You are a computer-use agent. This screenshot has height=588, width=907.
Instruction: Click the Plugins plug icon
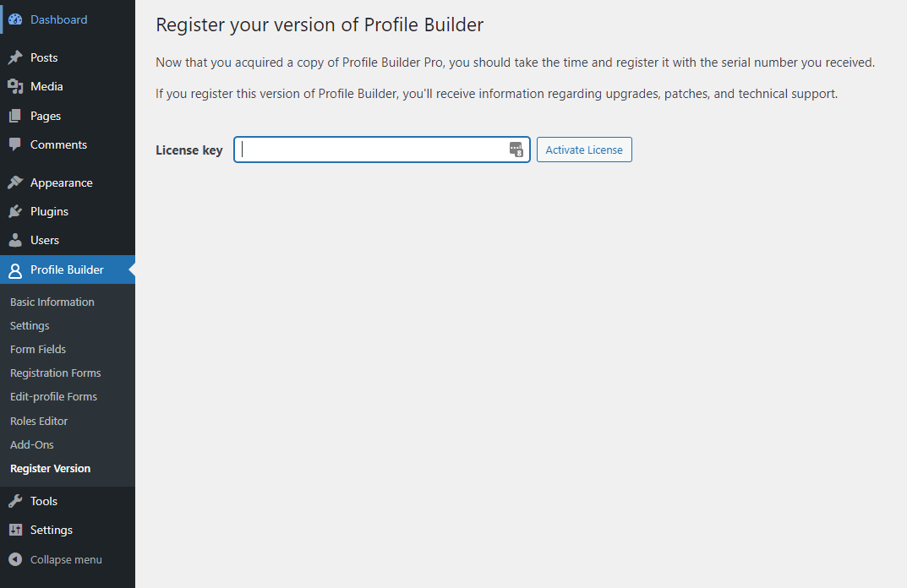point(15,211)
